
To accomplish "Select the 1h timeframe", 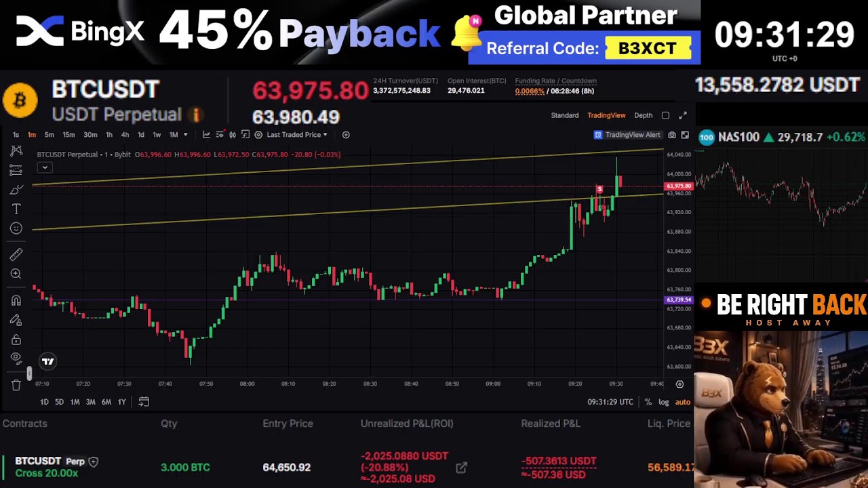I will (109, 135).
